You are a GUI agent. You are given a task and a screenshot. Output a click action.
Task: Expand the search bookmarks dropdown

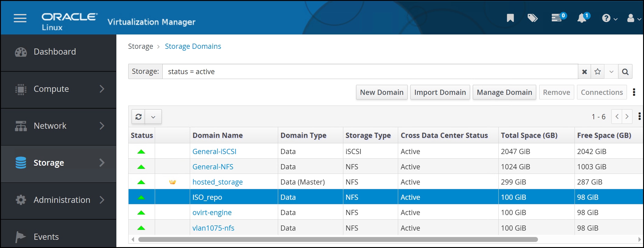[611, 72]
